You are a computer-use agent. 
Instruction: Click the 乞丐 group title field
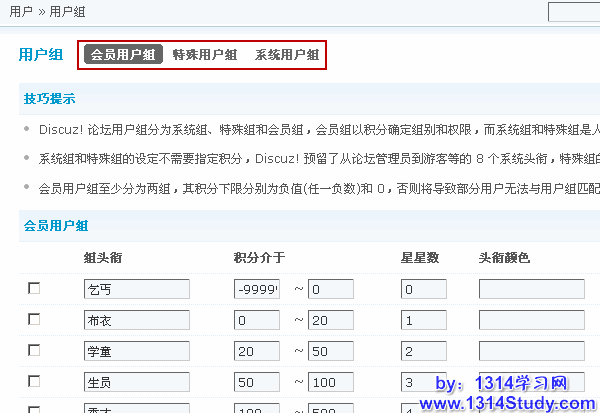pos(137,289)
